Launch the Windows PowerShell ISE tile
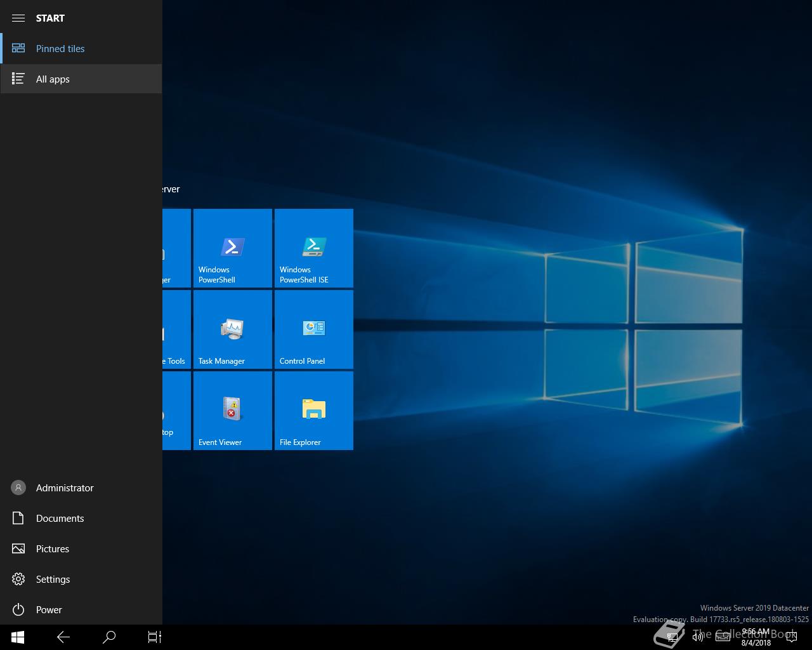 pyautogui.click(x=314, y=248)
